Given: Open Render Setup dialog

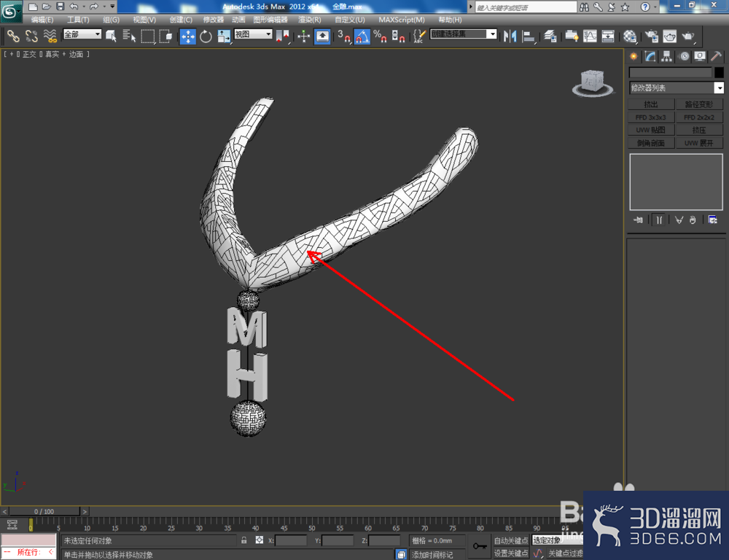Looking at the screenshot, I should point(651,36).
